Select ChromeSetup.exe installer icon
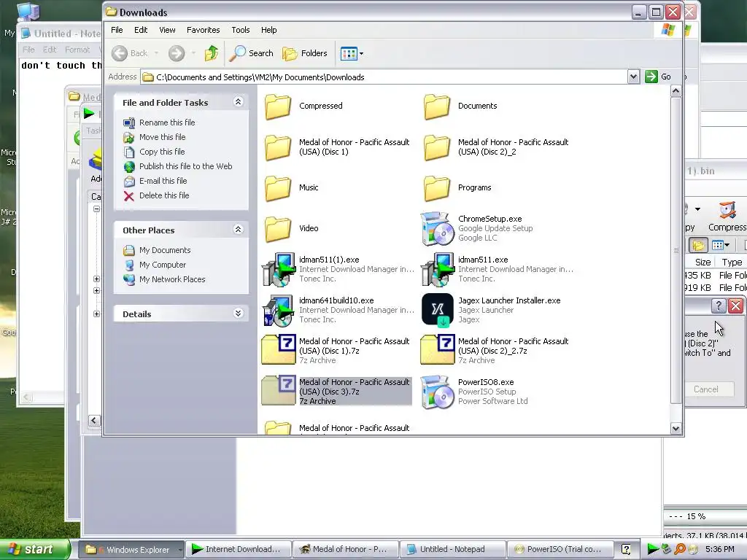The image size is (747, 560). 437,228
